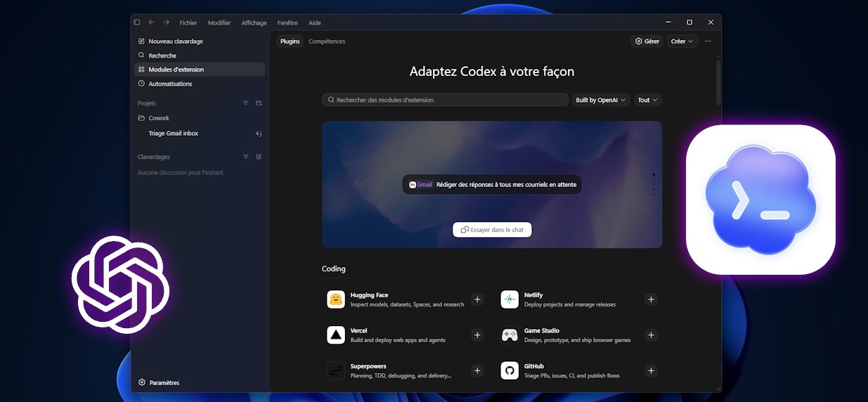The image size is (868, 402).
Task: Open the three-dots more options menu
Action: [708, 41]
